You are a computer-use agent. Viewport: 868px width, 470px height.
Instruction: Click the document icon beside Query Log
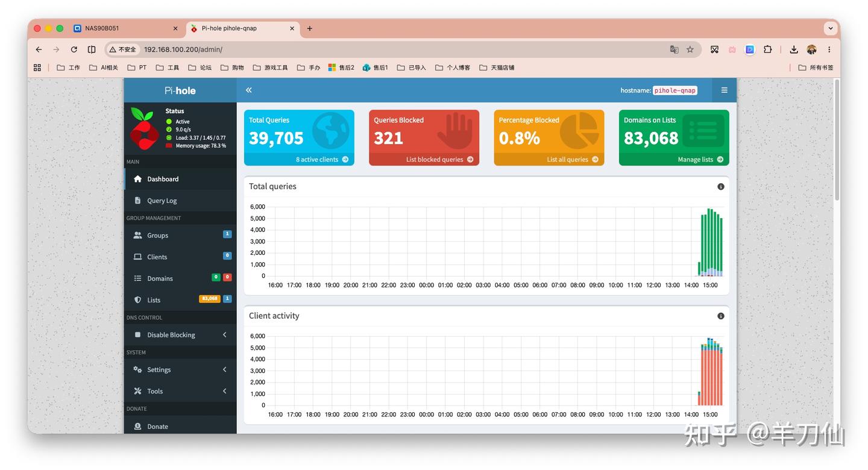point(137,201)
